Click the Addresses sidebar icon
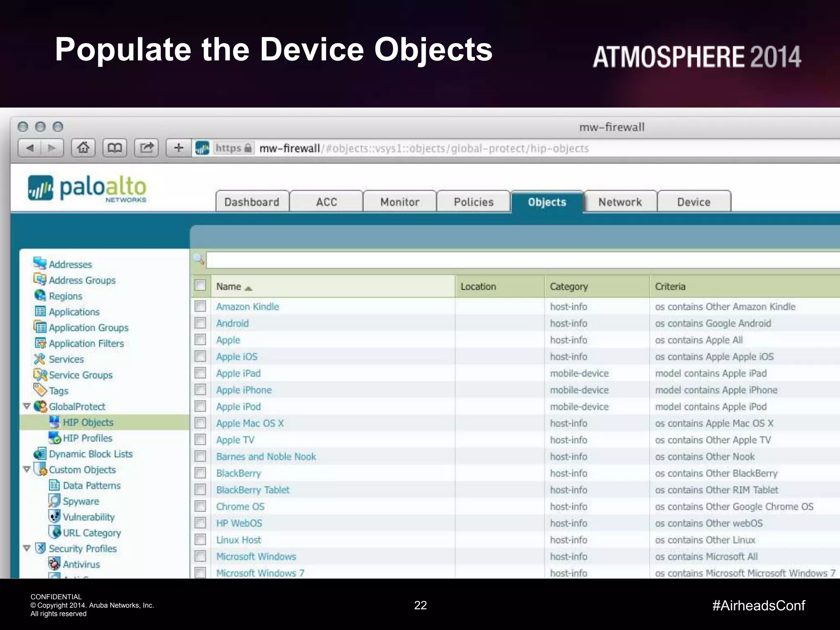840x630 pixels. tap(40, 263)
